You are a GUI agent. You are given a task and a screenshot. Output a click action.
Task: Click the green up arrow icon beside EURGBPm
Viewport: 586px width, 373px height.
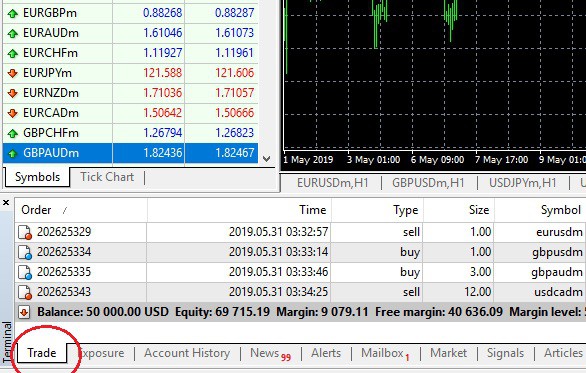[13, 13]
